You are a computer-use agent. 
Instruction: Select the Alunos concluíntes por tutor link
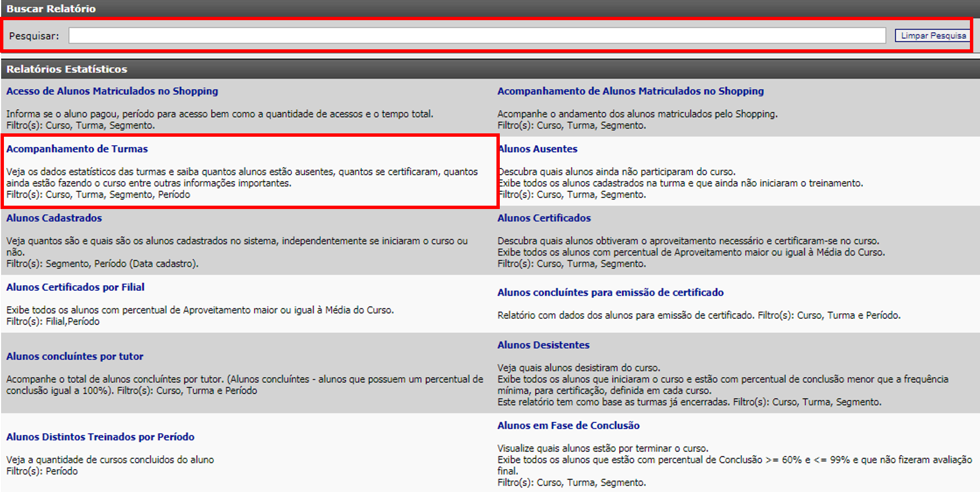(75, 356)
